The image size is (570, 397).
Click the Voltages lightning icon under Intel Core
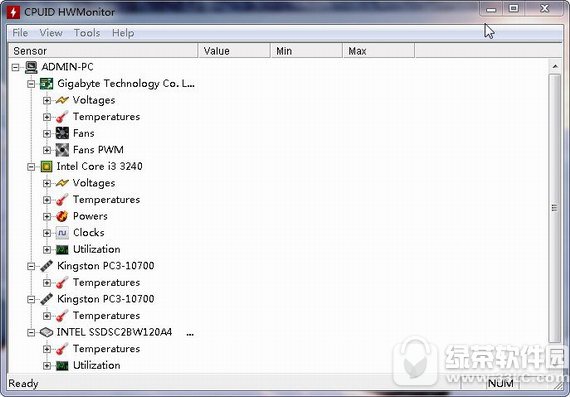[62, 183]
